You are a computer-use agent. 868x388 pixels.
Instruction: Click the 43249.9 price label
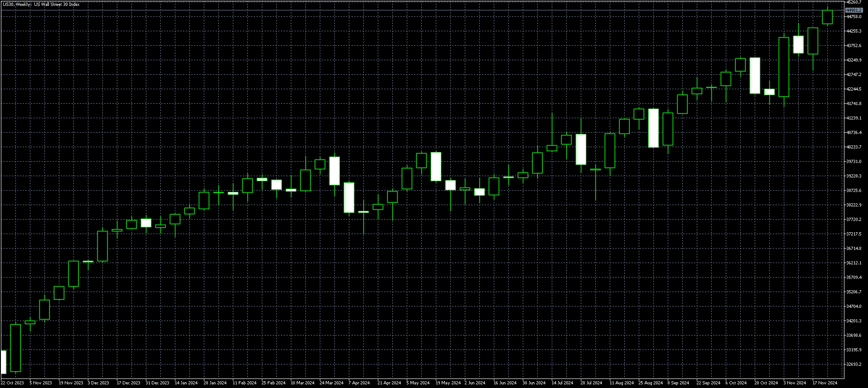pyautogui.click(x=854, y=60)
